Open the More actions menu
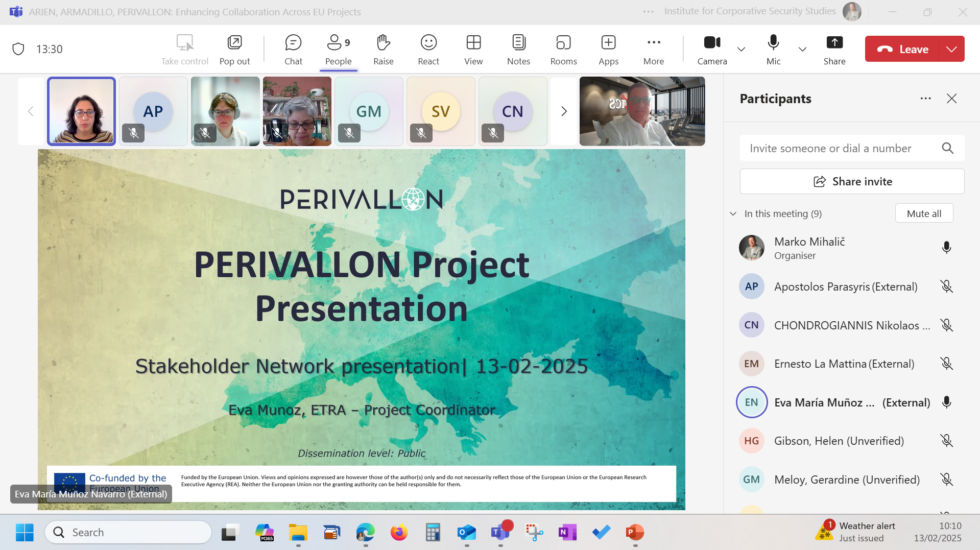Screen dimensions: 980x550 [x=653, y=49]
